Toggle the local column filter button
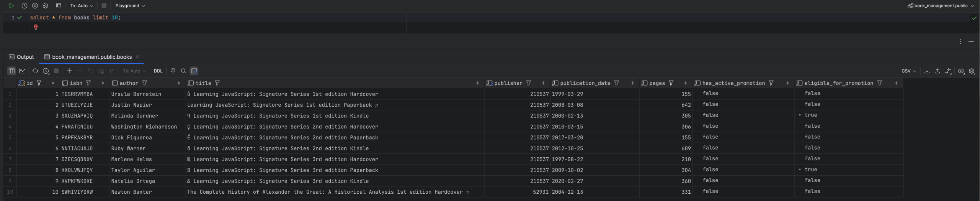 click(x=194, y=71)
